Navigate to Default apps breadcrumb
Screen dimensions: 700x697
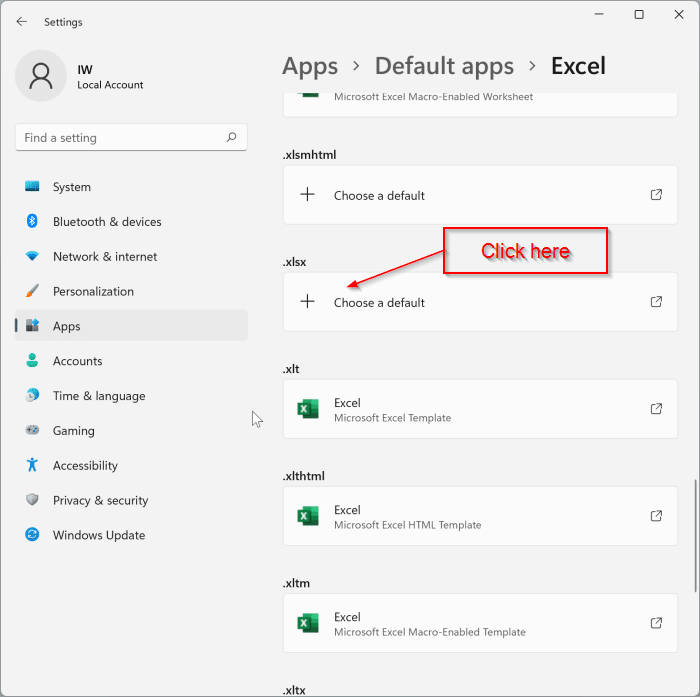[444, 67]
